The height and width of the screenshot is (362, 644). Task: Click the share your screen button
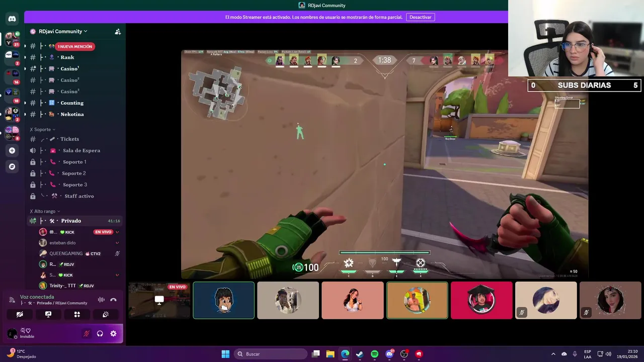tap(48, 314)
